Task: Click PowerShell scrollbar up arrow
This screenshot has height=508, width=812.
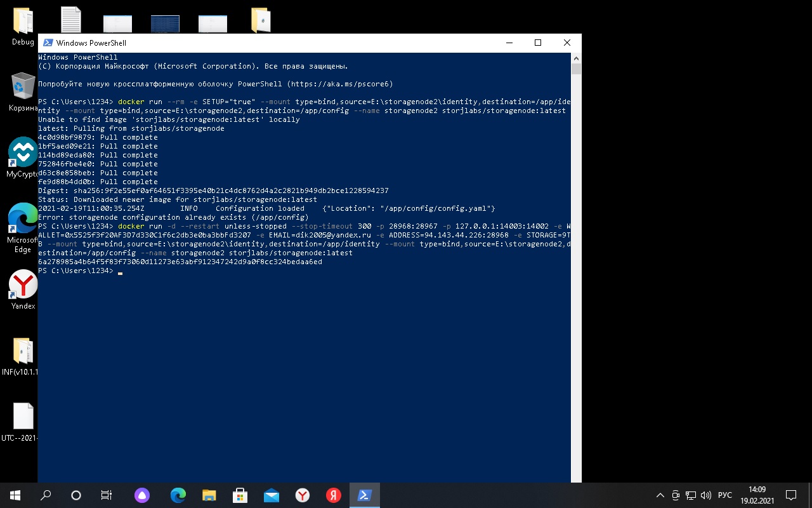Action: pos(576,58)
